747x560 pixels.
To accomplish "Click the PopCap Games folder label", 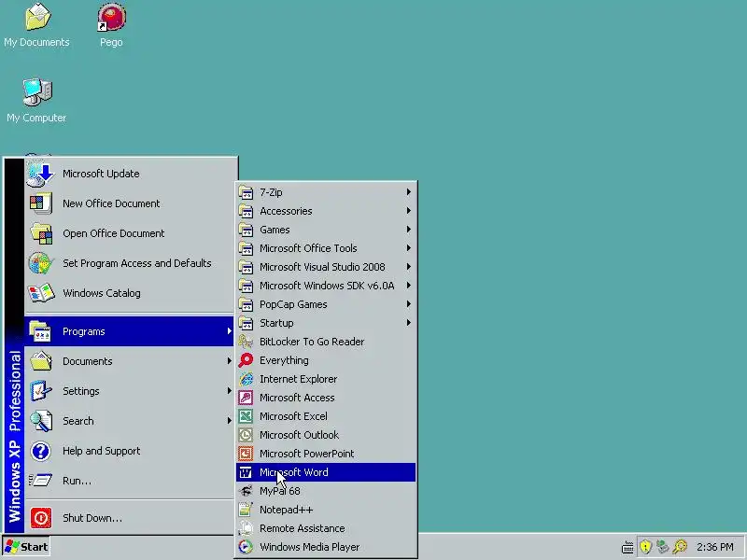I will [x=293, y=304].
